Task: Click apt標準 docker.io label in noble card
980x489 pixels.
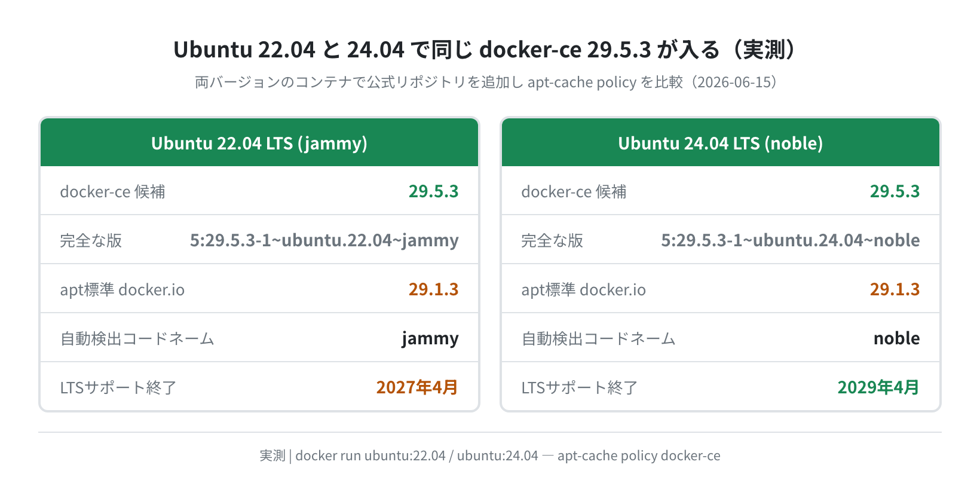Action: [x=583, y=289]
